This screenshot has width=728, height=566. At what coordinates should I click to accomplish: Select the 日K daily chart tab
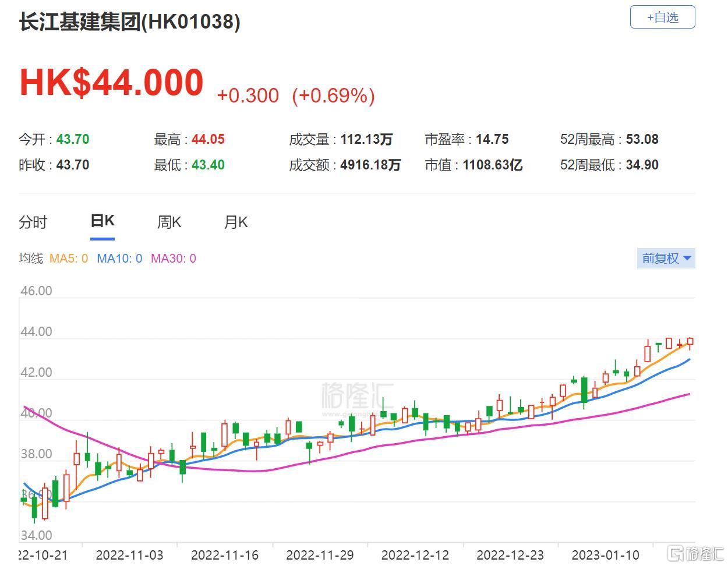coord(103,221)
